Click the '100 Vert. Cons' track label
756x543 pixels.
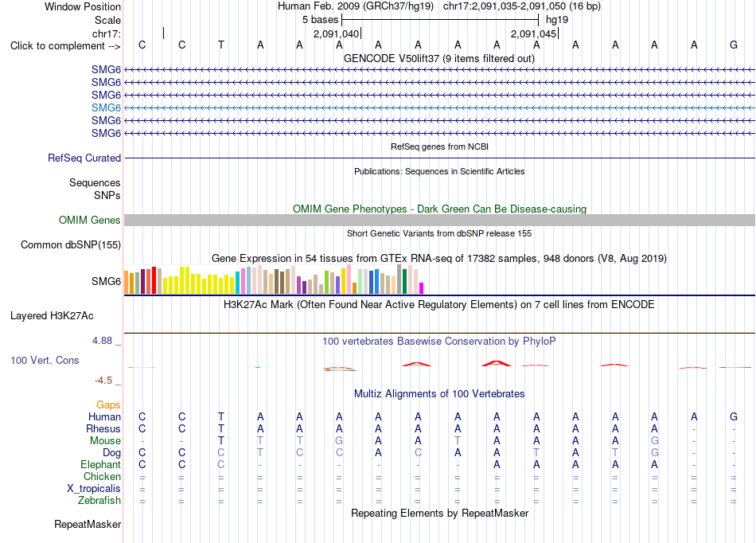pyautogui.click(x=45, y=360)
